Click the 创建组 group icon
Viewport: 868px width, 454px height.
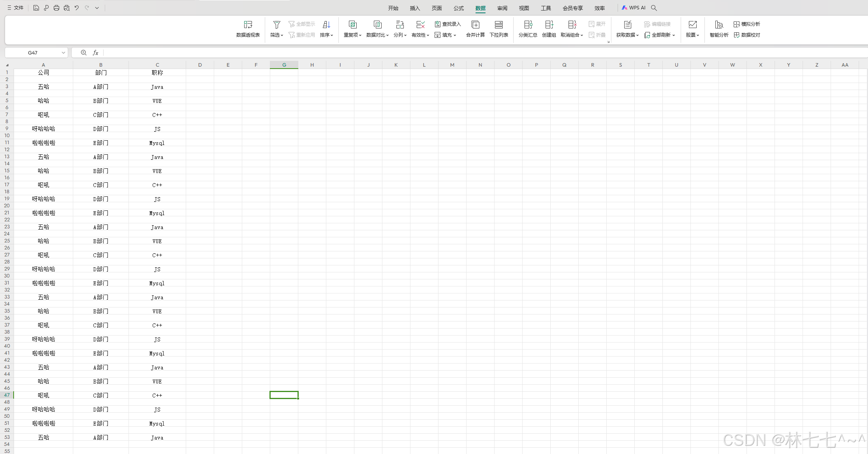click(x=549, y=25)
